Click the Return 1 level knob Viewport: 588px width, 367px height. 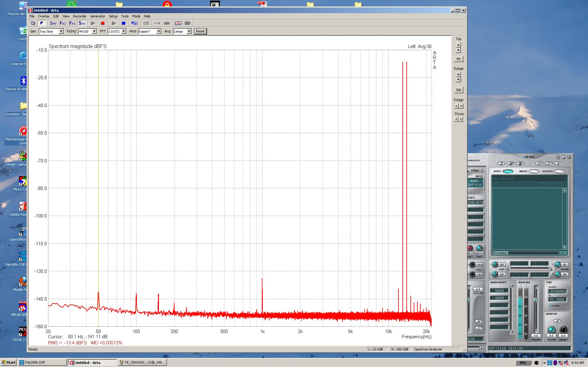558,264
